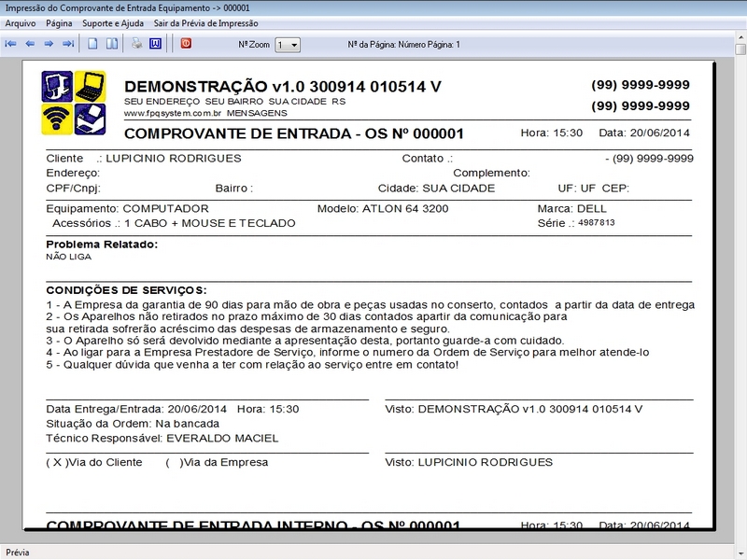Click serial number 4987813
Screen dimensions: 747x560
597,222
